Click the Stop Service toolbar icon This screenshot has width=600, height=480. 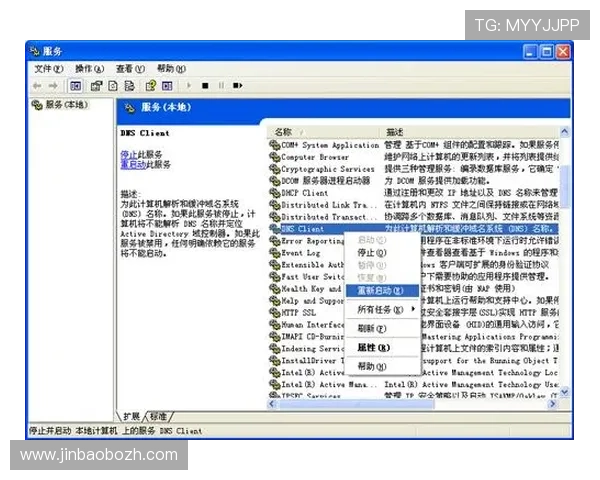point(205,86)
